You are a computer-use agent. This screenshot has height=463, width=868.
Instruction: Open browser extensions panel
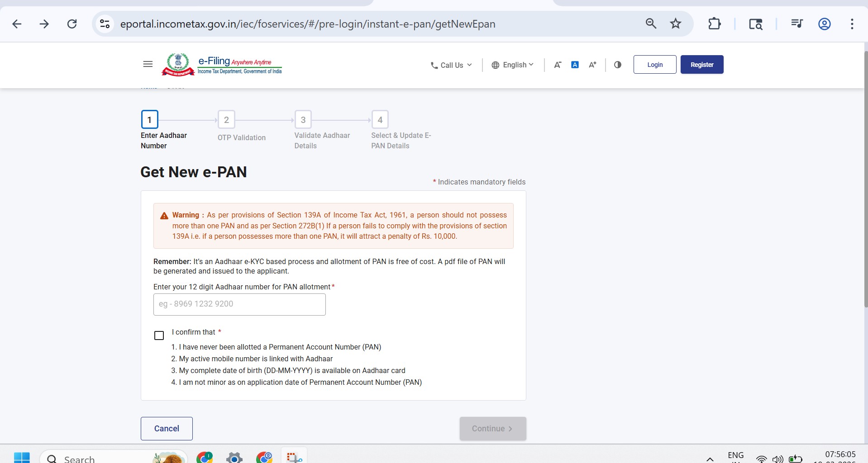click(714, 24)
